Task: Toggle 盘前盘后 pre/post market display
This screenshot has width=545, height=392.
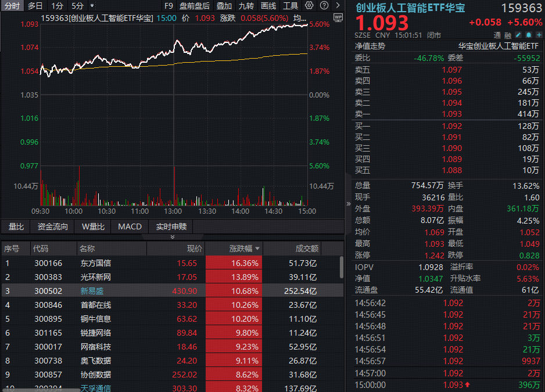Action: (194, 6)
